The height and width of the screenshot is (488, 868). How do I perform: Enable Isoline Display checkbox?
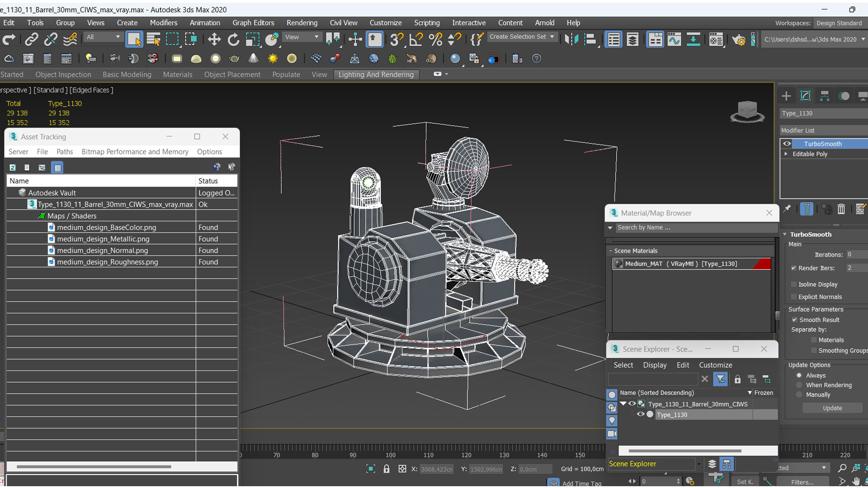click(x=794, y=284)
